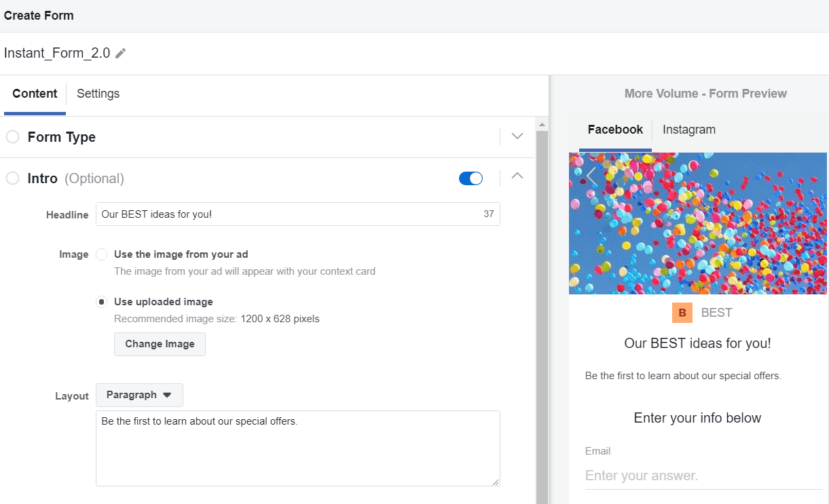Image resolution: width=829 pixels, height=504 pixels.
Task: Click the back arrow on preview image
Action: coord(591,176)
